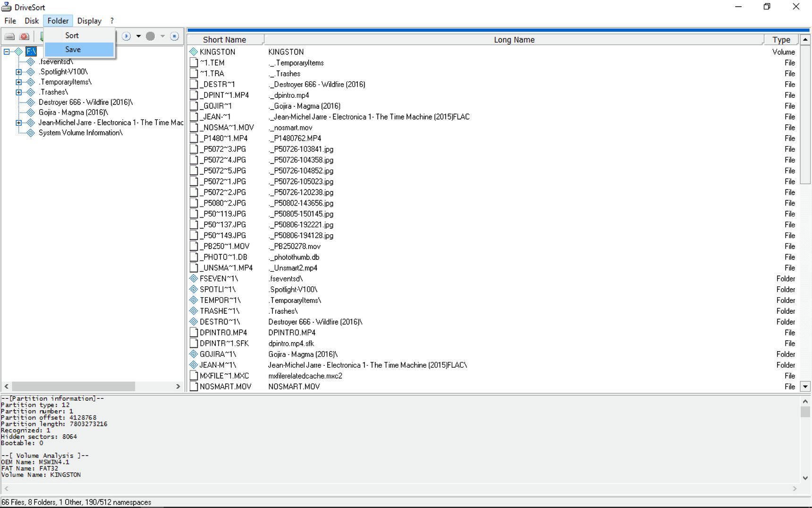This screenshot has width=812, height=508.
Task: Sort by Long Name column header
Action: point(514,40)
